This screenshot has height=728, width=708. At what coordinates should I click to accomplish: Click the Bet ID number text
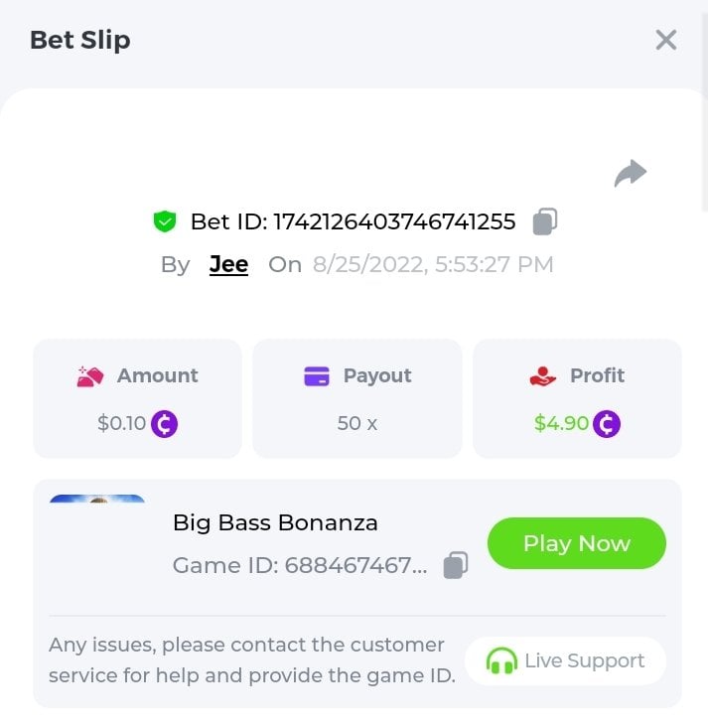point(394,221)
